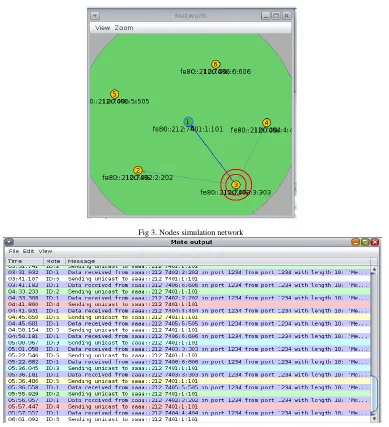Click the Message column header

click(218, 261)
